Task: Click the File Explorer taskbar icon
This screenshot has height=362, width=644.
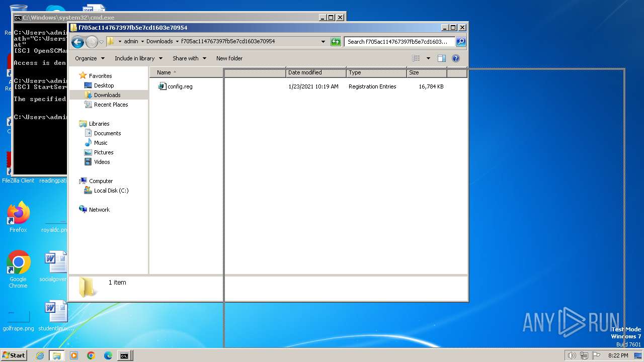Action: click(57, 355)
